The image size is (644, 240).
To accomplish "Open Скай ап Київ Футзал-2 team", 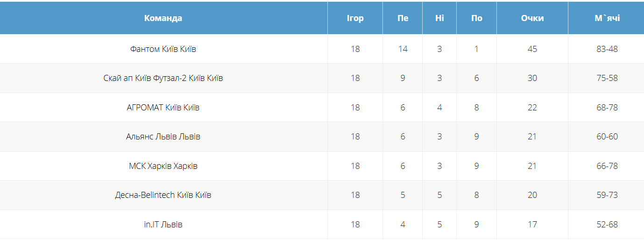I will click(163, 78).
